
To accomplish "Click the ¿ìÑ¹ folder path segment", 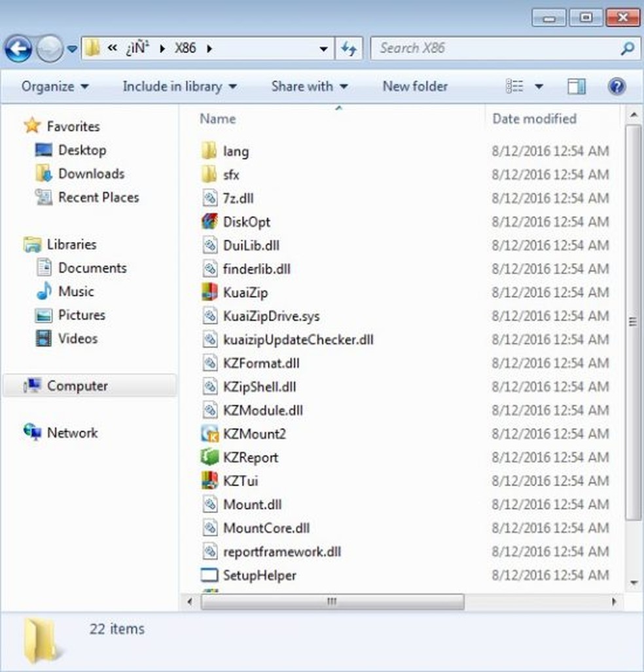I will point(138,48).
